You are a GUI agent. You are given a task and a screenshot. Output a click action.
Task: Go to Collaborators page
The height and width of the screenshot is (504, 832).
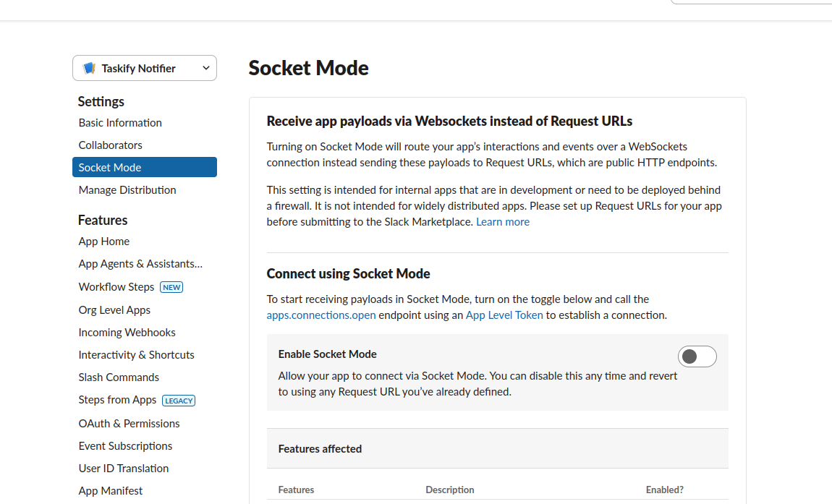(111, 145)
